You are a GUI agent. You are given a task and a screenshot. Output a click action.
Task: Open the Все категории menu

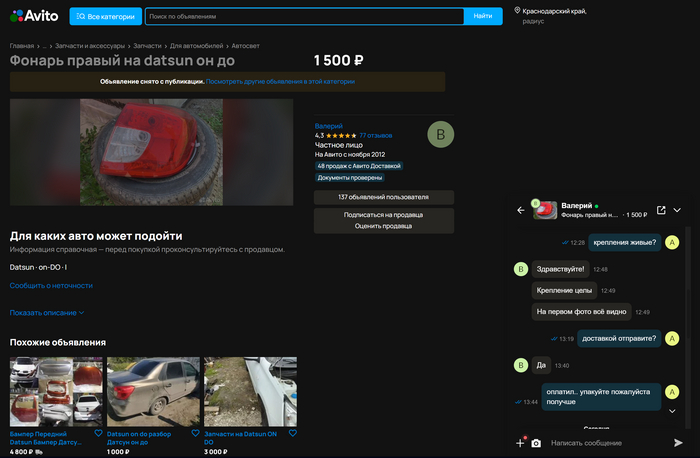coord(106,17)
